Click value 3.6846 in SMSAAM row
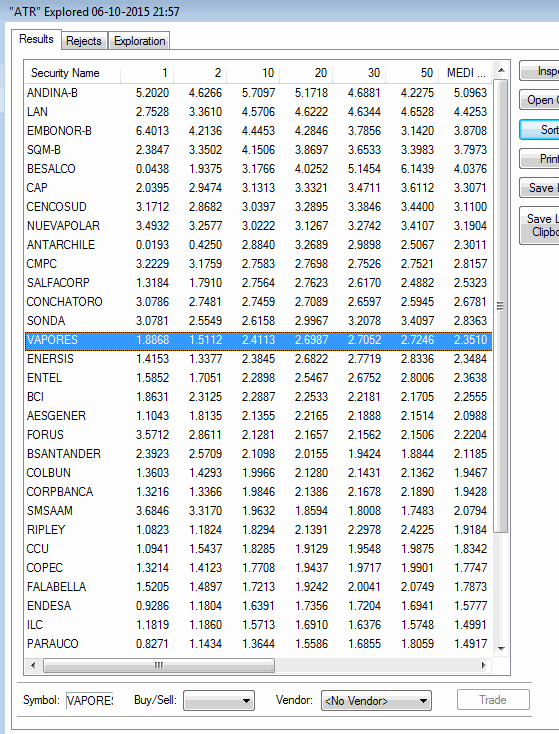The width and height of the screenshot is (559, 734). click(152, 511)
